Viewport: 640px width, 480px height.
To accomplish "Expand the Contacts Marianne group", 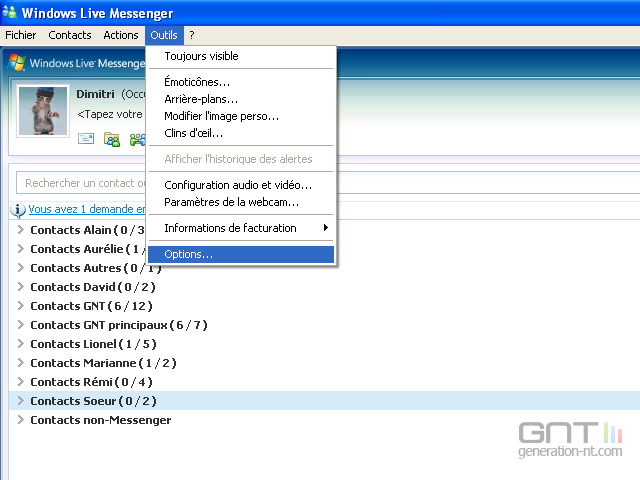I will [20, 362].
